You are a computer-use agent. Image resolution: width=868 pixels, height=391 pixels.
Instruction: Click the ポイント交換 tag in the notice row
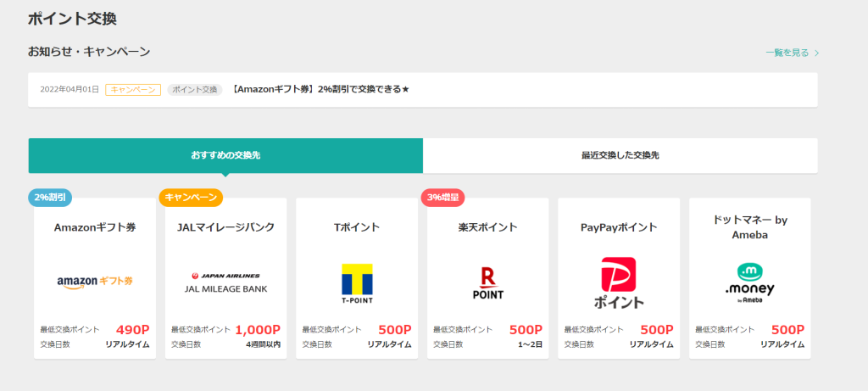pos(194,90)
